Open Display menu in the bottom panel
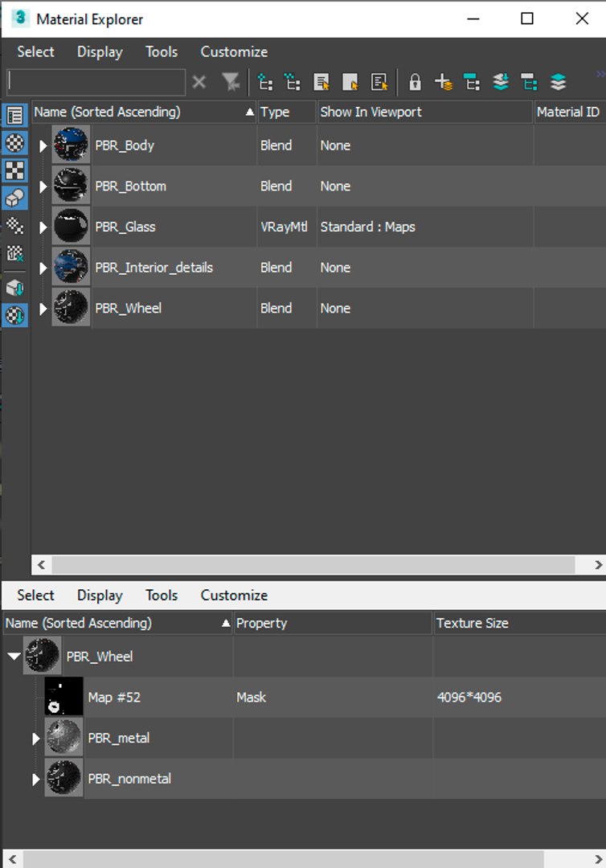This screenshot has height=868, width=606. click(x=100, y=595)
